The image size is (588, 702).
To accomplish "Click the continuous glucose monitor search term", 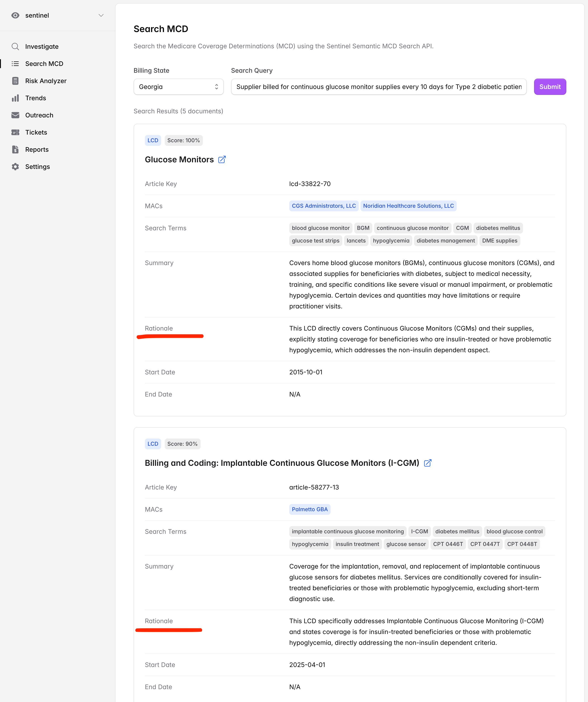I will [412, 228].
